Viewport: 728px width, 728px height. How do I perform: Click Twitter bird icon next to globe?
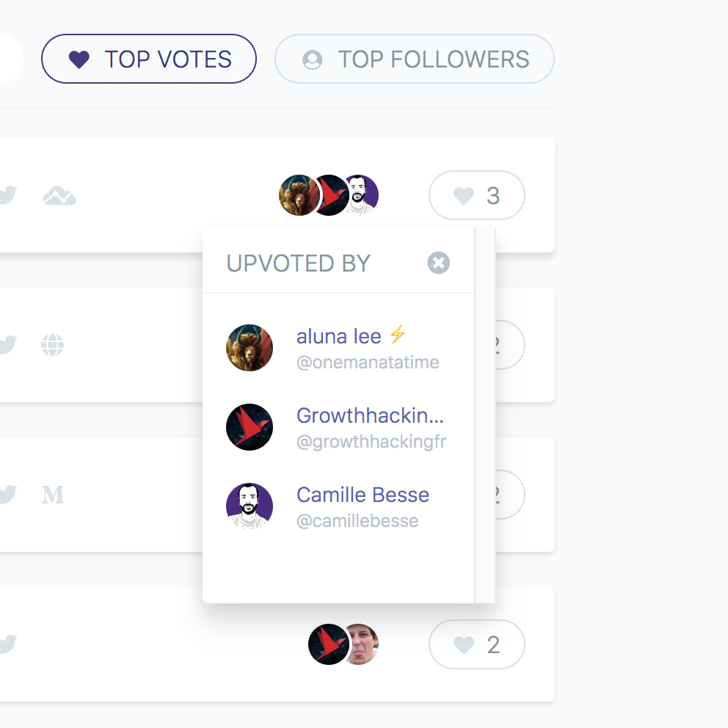tap(7, 345)
